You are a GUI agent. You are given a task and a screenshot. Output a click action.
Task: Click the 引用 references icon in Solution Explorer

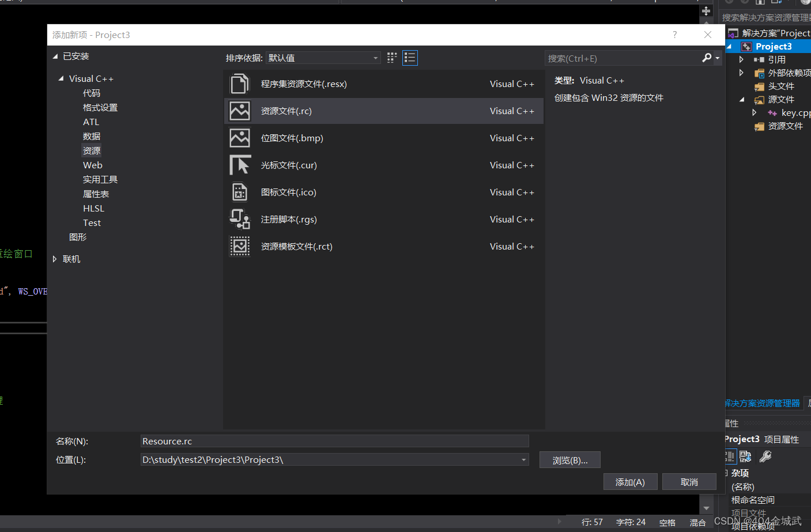tap(759, 60)
